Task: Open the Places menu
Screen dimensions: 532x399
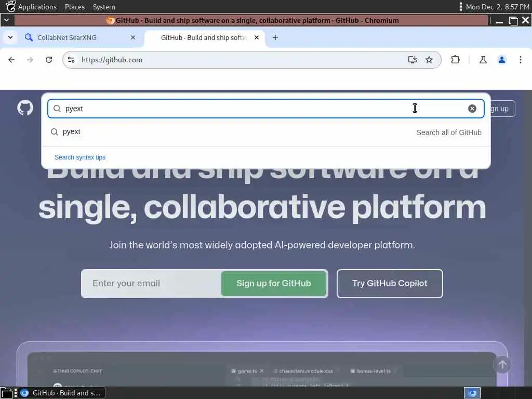Action: click(x=75, y=7)
